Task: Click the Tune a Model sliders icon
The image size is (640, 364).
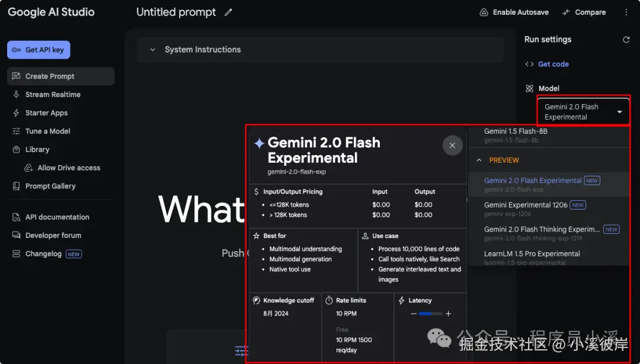Action: coord(17,131)
